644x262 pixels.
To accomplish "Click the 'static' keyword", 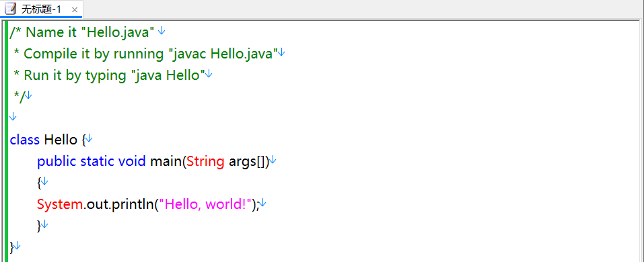I will (98, 161).
